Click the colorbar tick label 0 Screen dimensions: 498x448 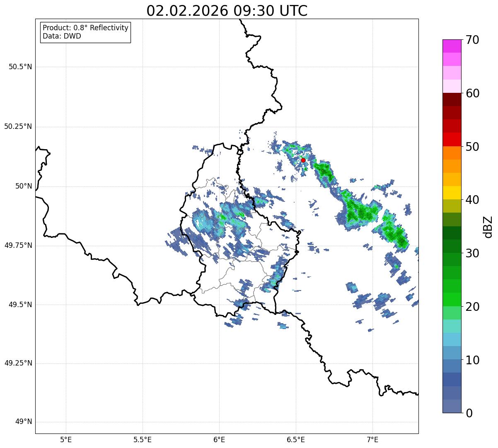point(469,413)
